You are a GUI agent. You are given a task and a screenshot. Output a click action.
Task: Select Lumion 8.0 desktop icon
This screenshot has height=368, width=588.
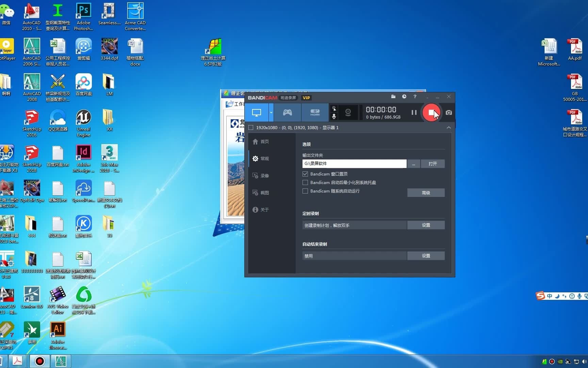click(x=32, y=297)
